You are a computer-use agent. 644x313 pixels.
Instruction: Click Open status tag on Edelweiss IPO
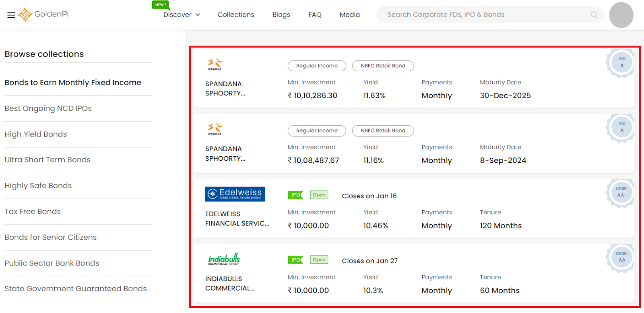point(319,195)
